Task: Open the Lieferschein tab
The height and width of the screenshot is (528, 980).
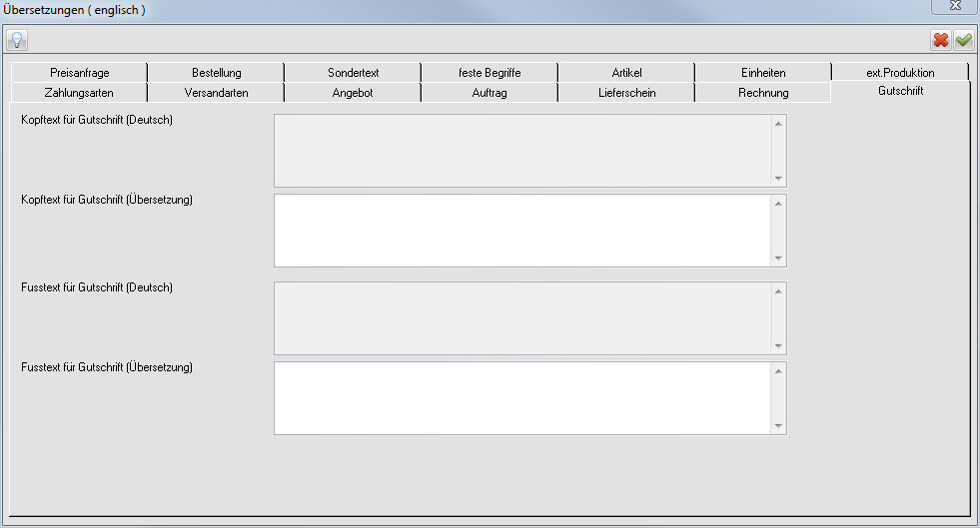Action: (627, 93)
